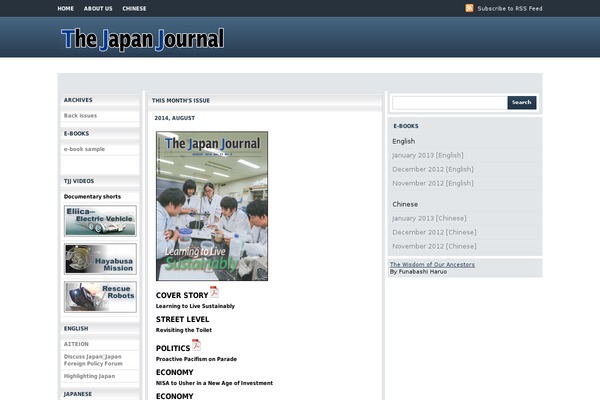Open the Cover Story PDF icon
Screen dimensions: 600x400
(214, 292)
